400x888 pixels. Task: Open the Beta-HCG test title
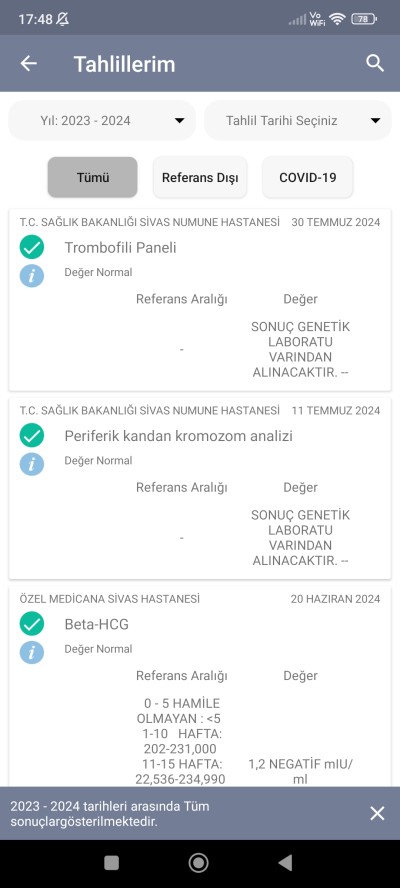(x=96, y=625)
